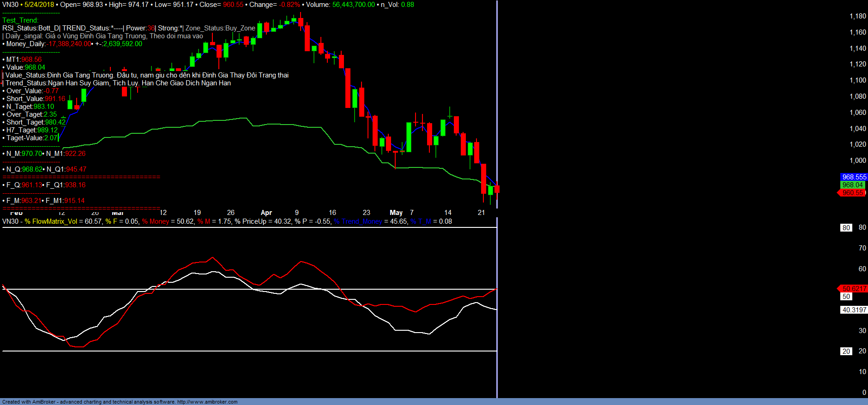Image resolution: width=868 pixels, height=405 pixels.
Task: Select the 80 level label box
Action: click(846, 228)
